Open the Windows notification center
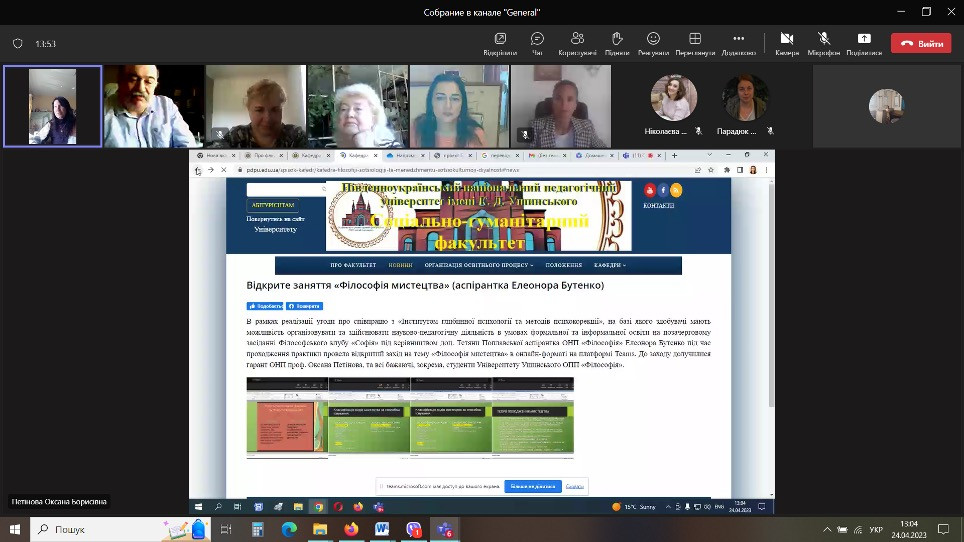Image resolution: width=964 pixels, height=542 pixels. coord(944,529)
